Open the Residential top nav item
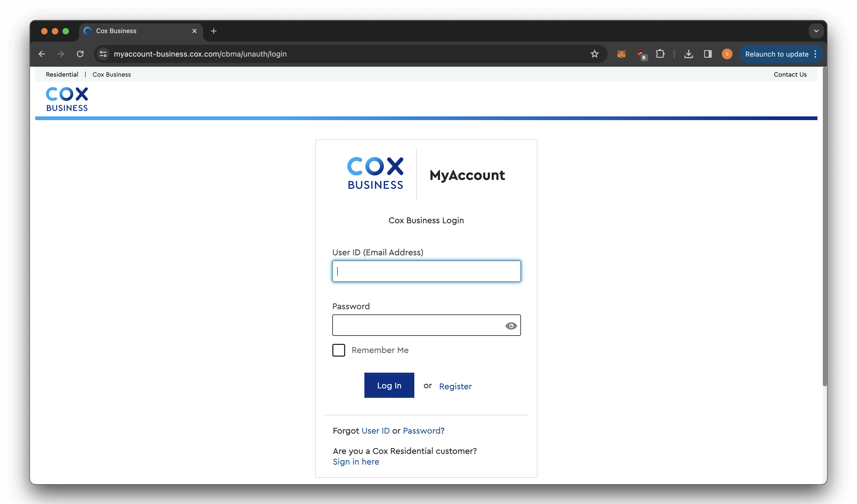The height and width of the screenshot is (504, 857). click(62, 74)
